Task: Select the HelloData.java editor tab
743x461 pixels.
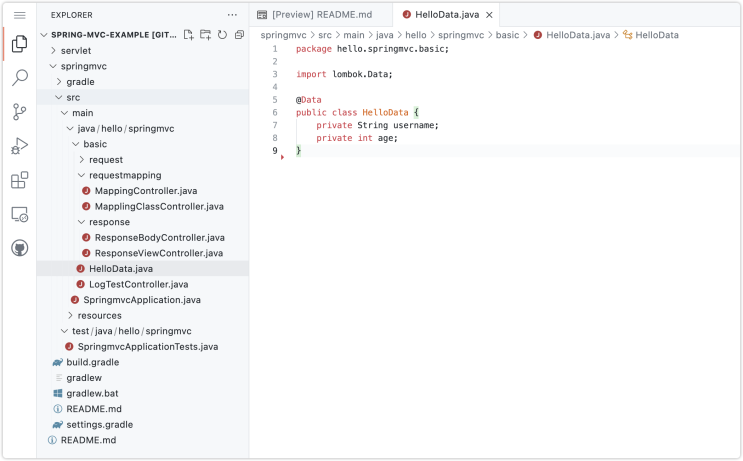Action: pos(447,15)
